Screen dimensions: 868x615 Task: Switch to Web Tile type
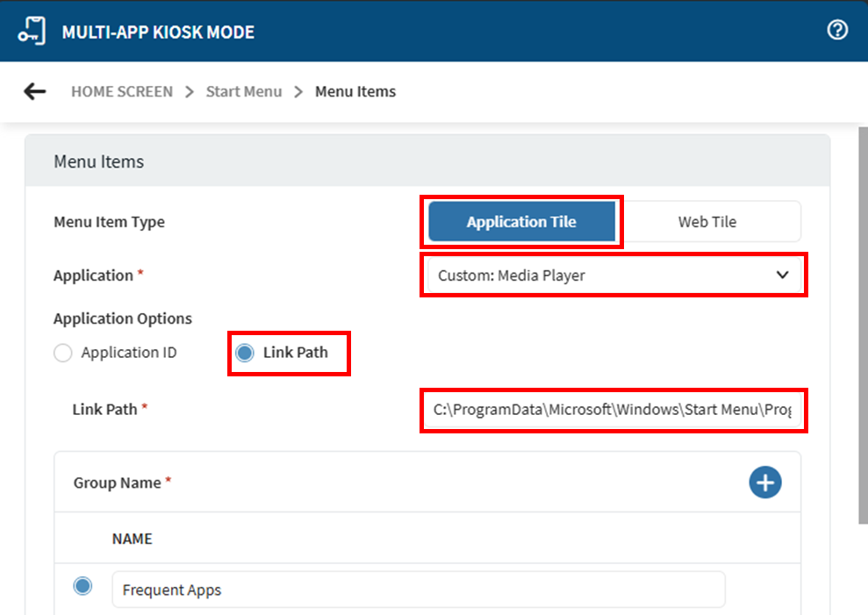click(x=707, y=222)
